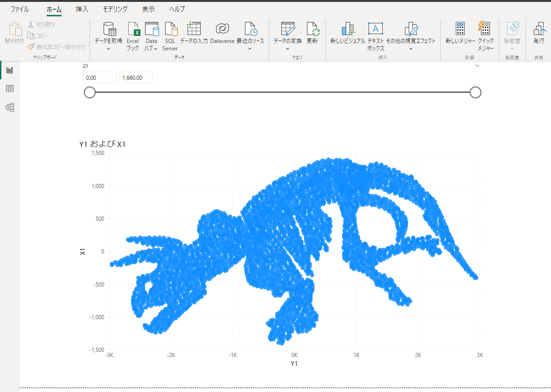Image resolution: width=551 pixels, height=392 pixels.
Task: Expand the 秘密度 dropdown arrow
Action: [x=512, y=49]
